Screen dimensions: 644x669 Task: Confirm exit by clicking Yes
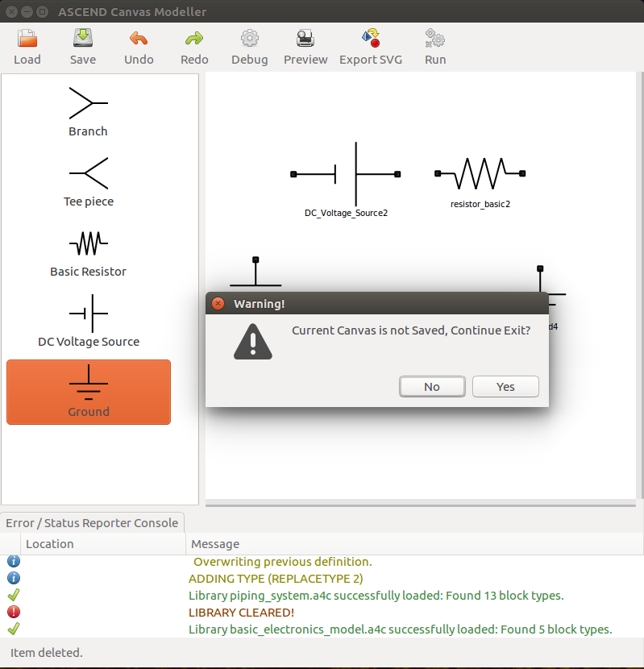[505, 387]
